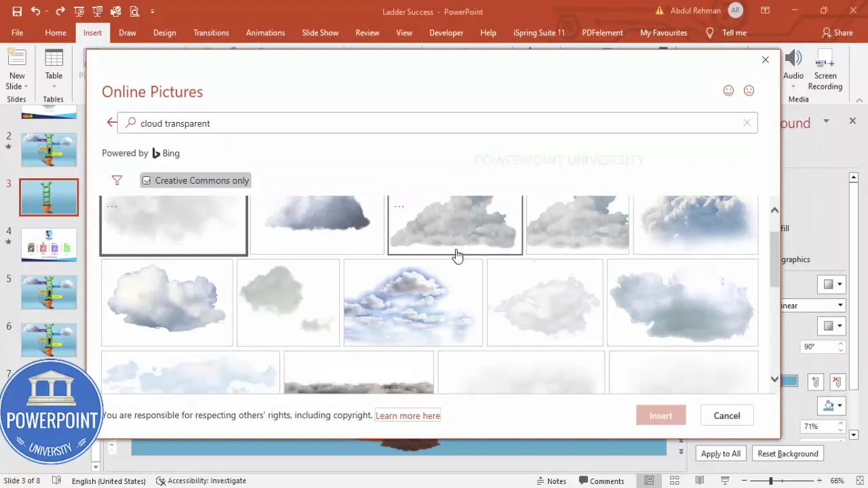Select slide 6 thumbnail

pyautogui.click(x=49, y=340)
